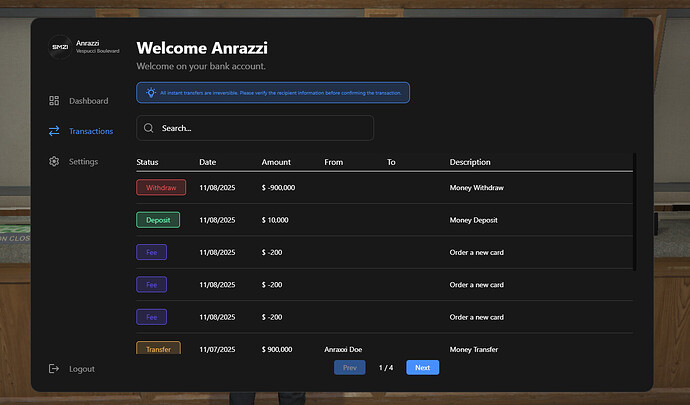Image resolution: width=690 pixels, height=405 pixels.
Task: Click the 11/07/2025 date
Action: (217, 350)
